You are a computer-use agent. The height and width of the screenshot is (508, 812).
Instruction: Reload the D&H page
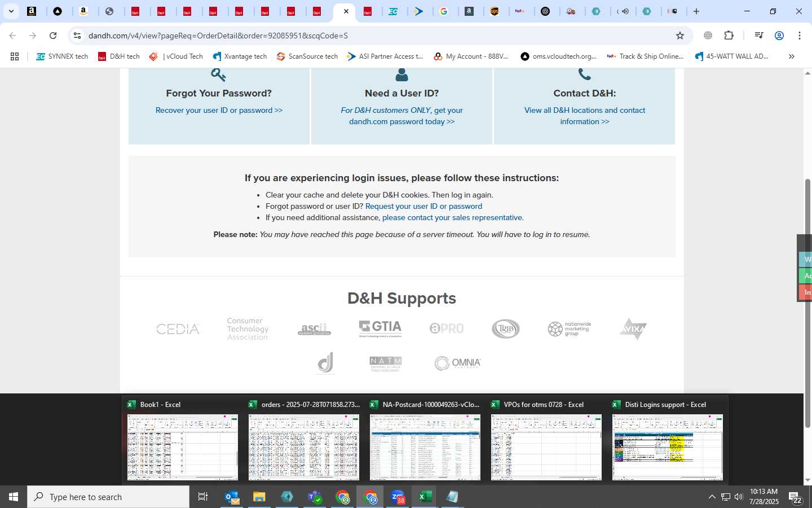coord(53,36)
